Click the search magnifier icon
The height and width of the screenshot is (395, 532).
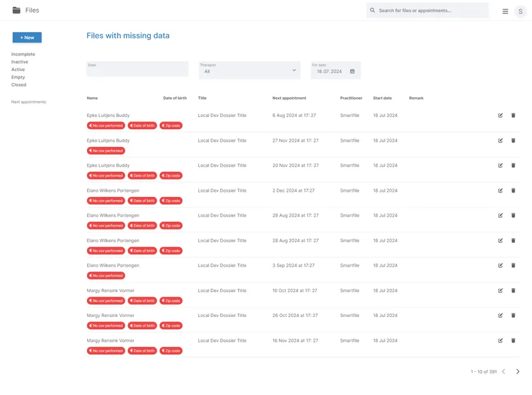click(x=373, y=10)
